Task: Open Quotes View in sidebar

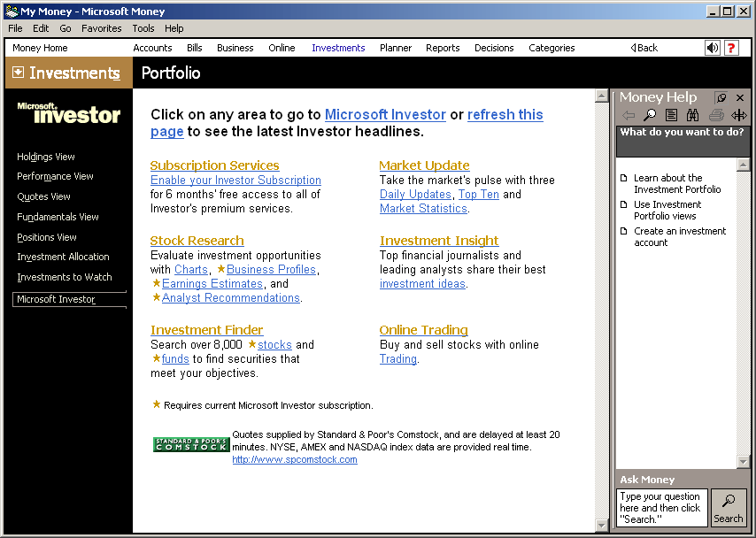Action: [43, 196]
